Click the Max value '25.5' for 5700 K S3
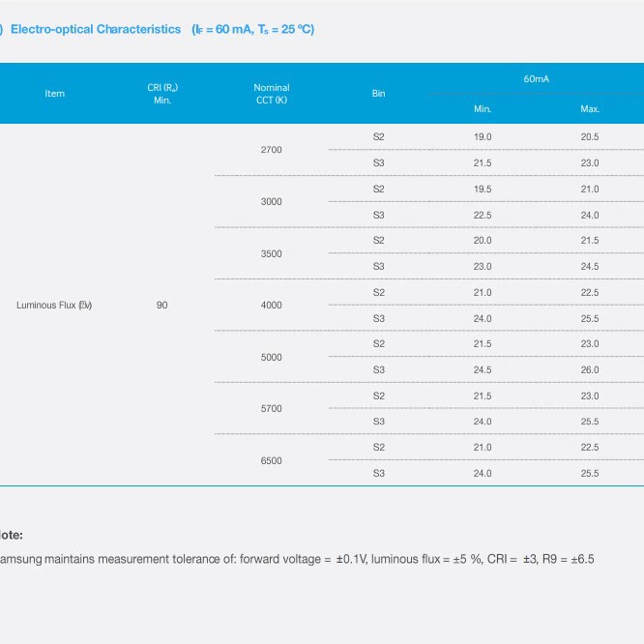Viewport: 644px width, 644px height. coord(590,422)
